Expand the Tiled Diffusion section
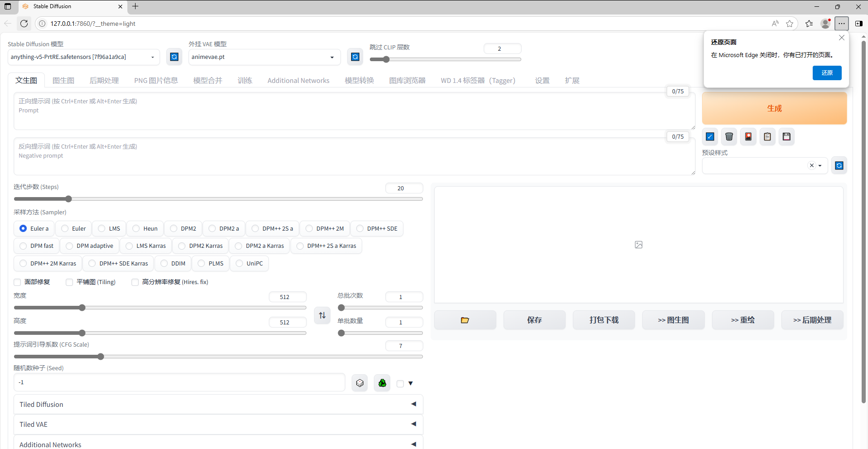Screen dimensions: 868x449 click(218, 404)
